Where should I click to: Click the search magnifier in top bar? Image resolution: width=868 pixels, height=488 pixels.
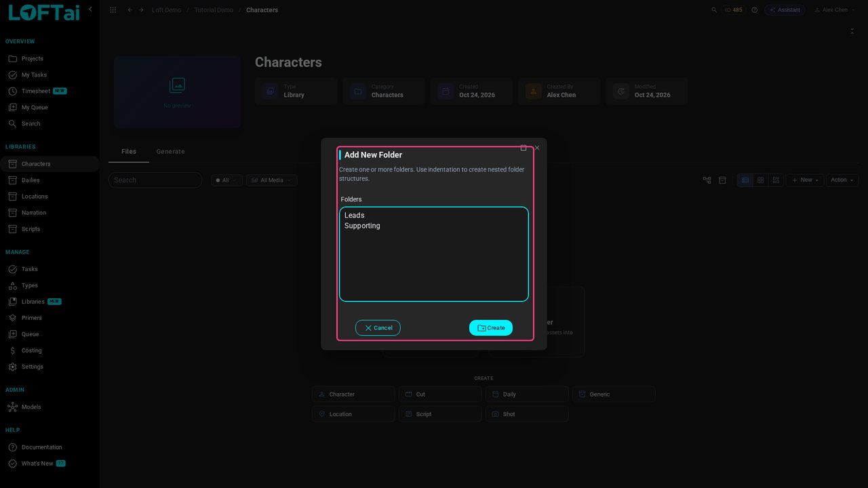pos(714,10)
